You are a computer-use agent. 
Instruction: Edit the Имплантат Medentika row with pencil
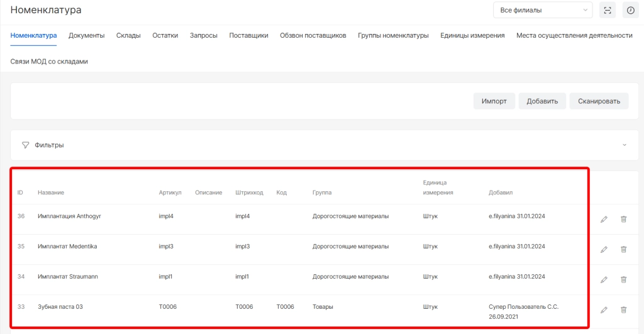(604, 250)
